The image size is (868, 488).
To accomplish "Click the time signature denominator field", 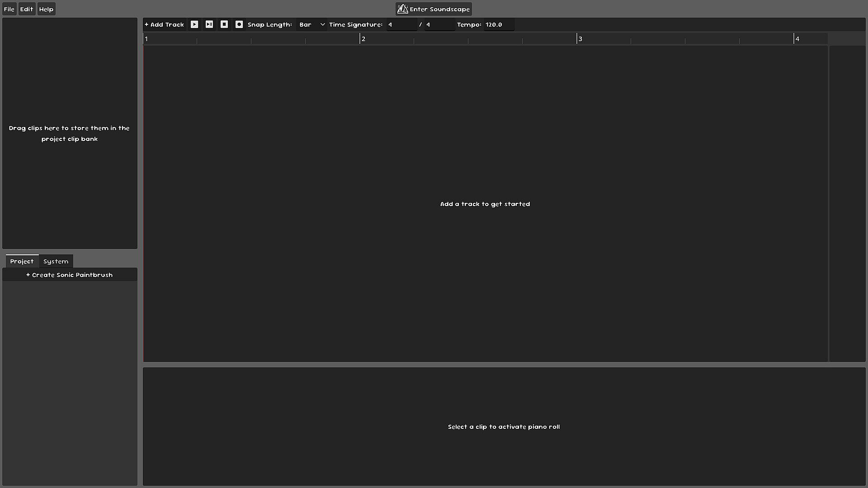I will [439, 24].
